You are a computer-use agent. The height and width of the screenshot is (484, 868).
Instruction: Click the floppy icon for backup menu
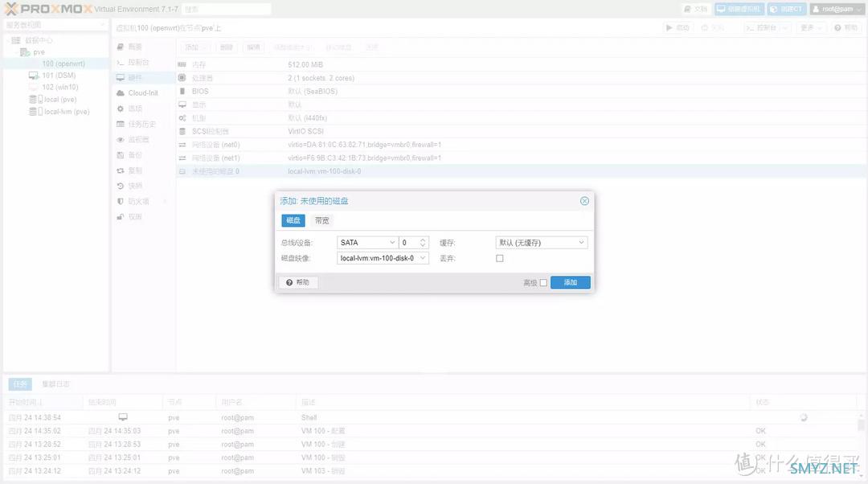[x=120, y=155]
